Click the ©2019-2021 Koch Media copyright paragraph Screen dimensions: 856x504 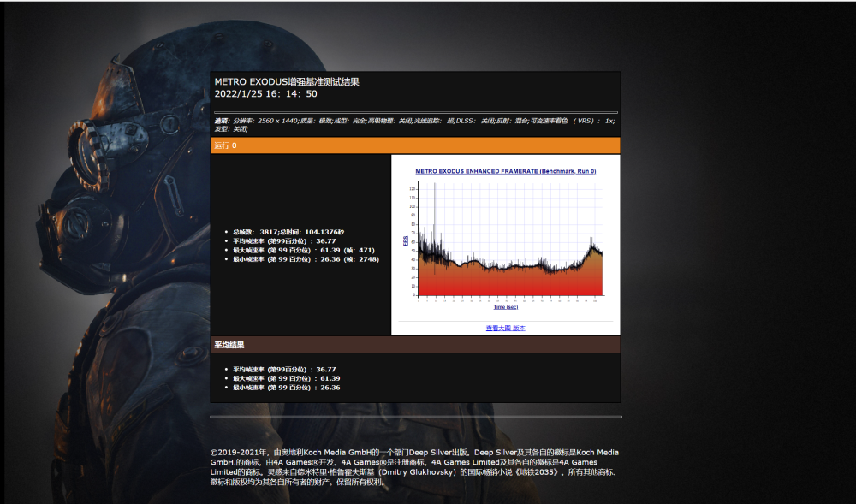coord(415,467)
